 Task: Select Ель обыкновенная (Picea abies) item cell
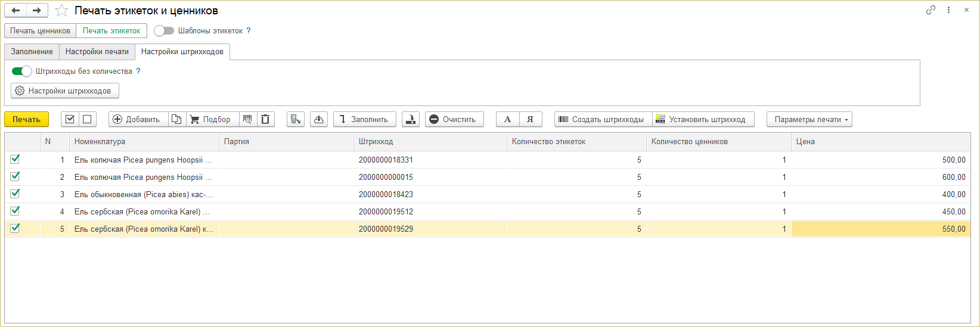[x=144, y=194]
